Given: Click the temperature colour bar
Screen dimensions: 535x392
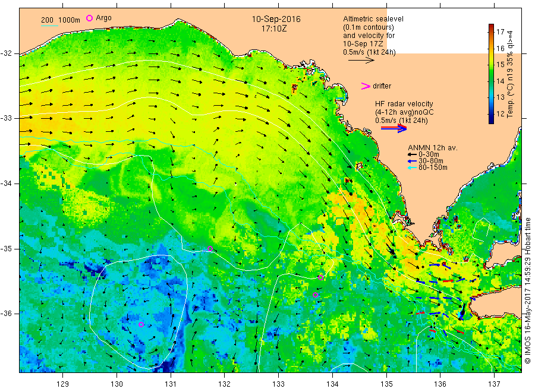Looking at the screenshot, I should [491, 74].
